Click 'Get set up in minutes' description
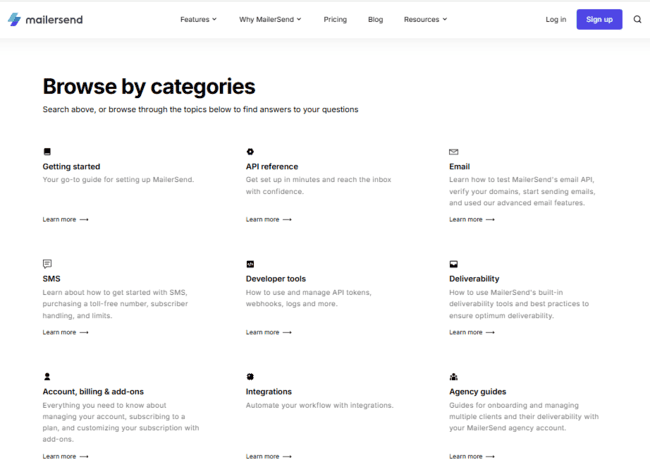This screenshot has height=467, width=650. click(x=318, y=185)
